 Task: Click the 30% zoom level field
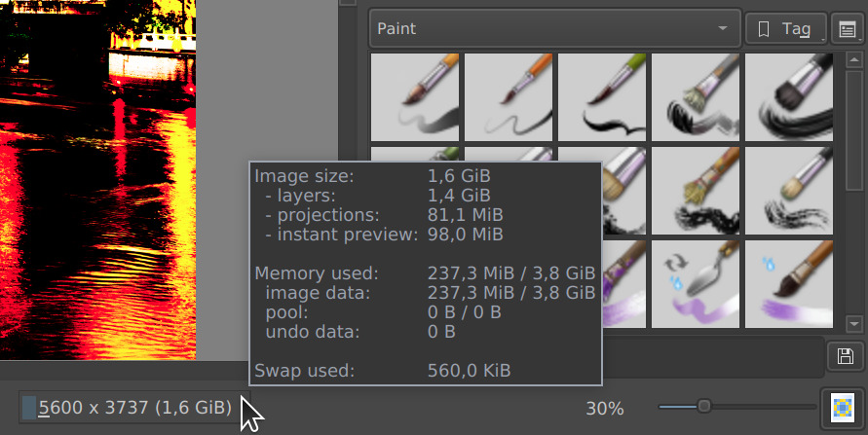(605, 409)
